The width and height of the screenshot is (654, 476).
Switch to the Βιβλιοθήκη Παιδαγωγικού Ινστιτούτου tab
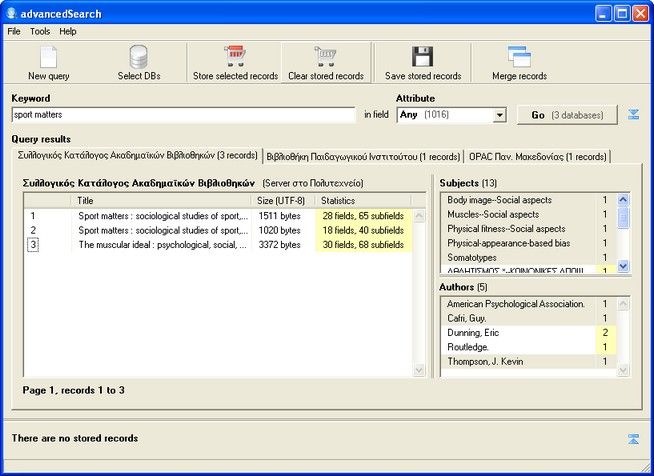tap(363, 157)
